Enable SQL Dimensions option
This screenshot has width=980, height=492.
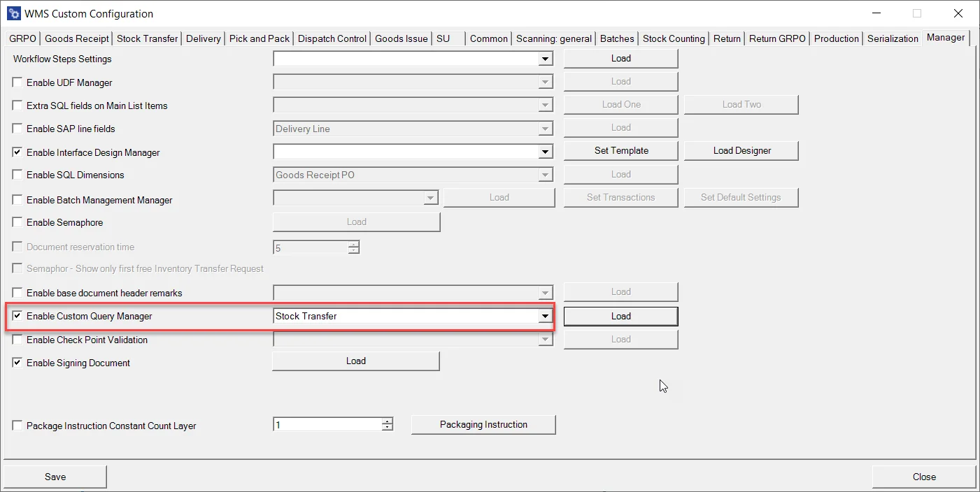pyautogui.click(x=17, y=175)
